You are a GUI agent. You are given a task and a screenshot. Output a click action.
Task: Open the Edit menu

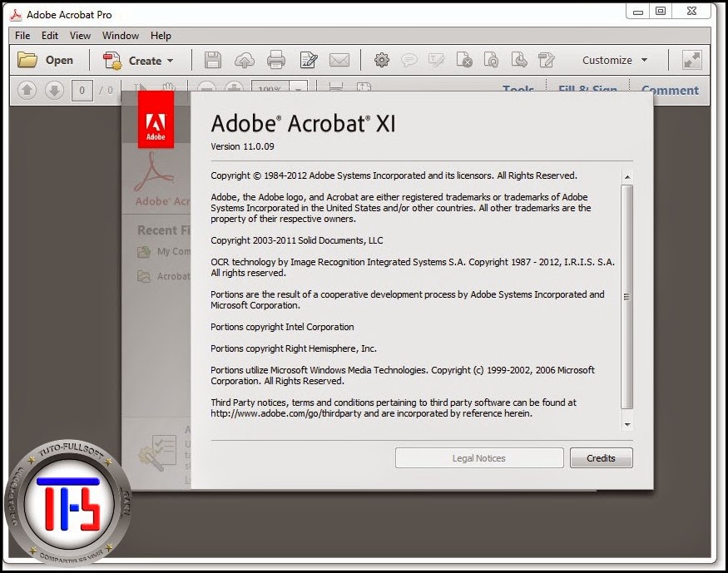[50, 36]
